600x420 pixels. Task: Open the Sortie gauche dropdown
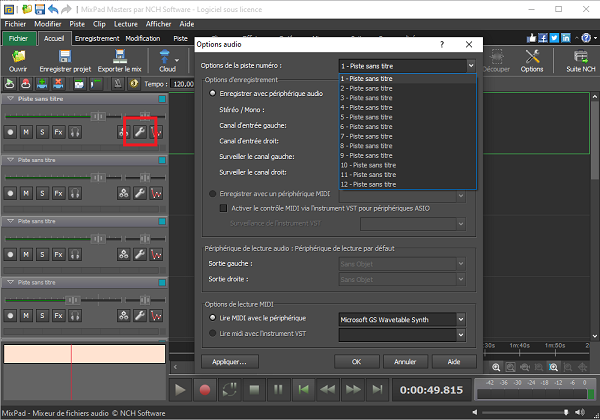coord(402,264)
